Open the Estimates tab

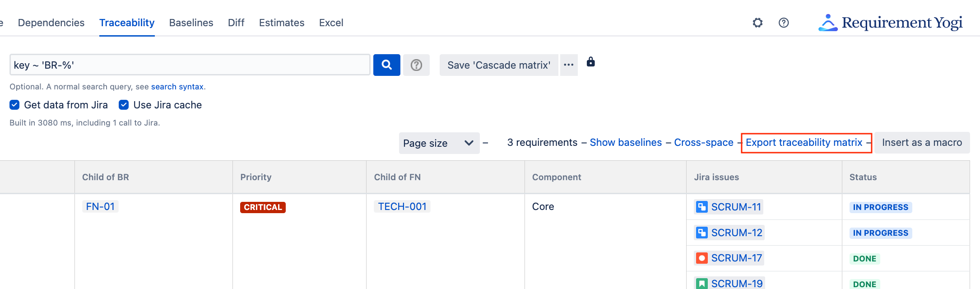282,23
